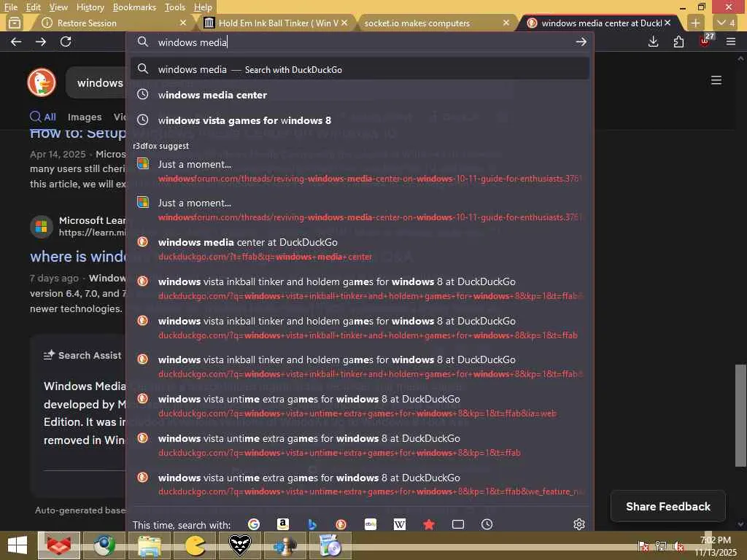747x560 pixels.
Task: Open the Edit menu
Action: click(34, 7)
